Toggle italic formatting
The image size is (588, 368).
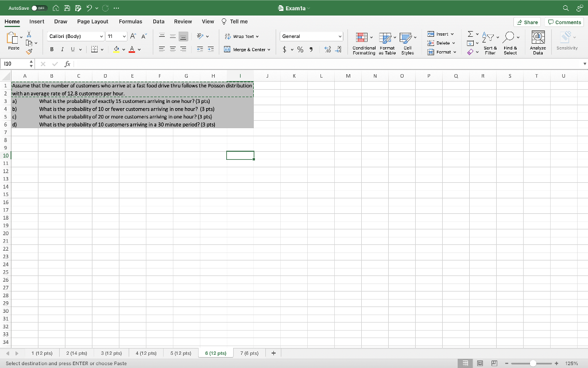tap(61, 49)
